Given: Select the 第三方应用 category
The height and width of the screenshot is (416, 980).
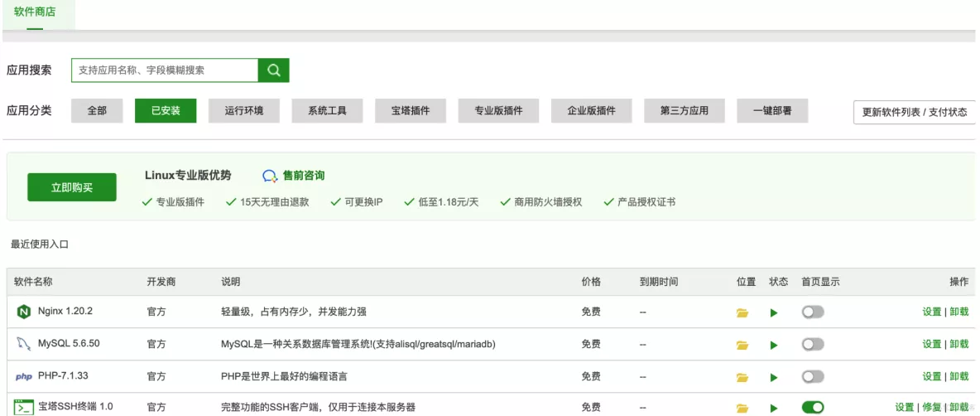Looking at the screenshot, I should click(685, 111).
